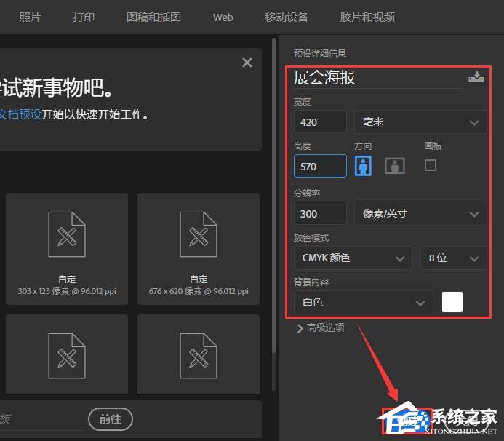Open the 像素/英寸 resolution unit dropdown
The width and height of the screenshot is (504, 441).
[420, 213]
